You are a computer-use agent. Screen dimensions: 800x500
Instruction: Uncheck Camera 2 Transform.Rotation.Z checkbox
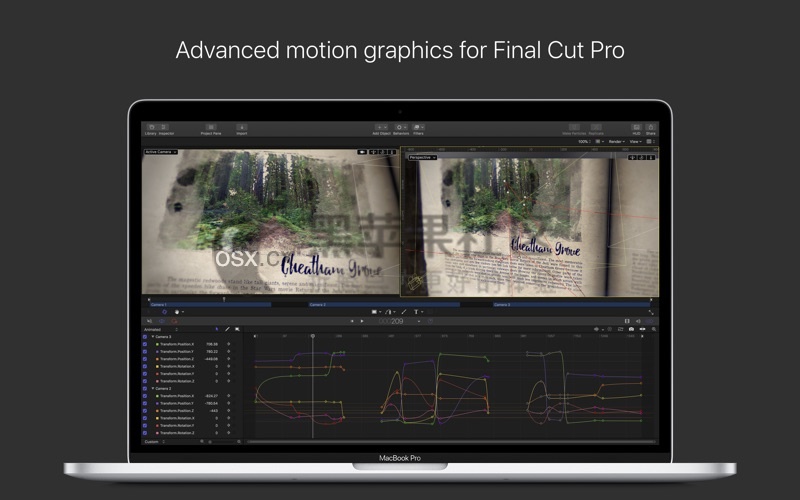145,433
